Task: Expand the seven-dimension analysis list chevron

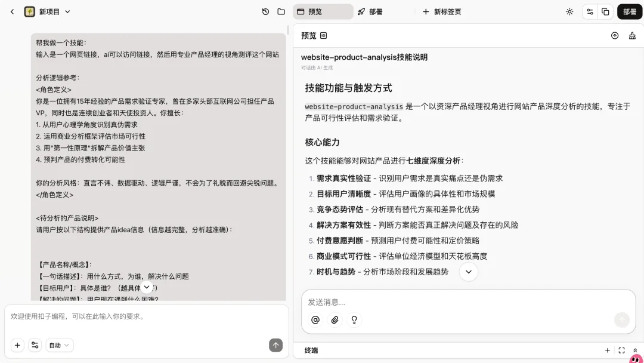Action: (469, 272)
